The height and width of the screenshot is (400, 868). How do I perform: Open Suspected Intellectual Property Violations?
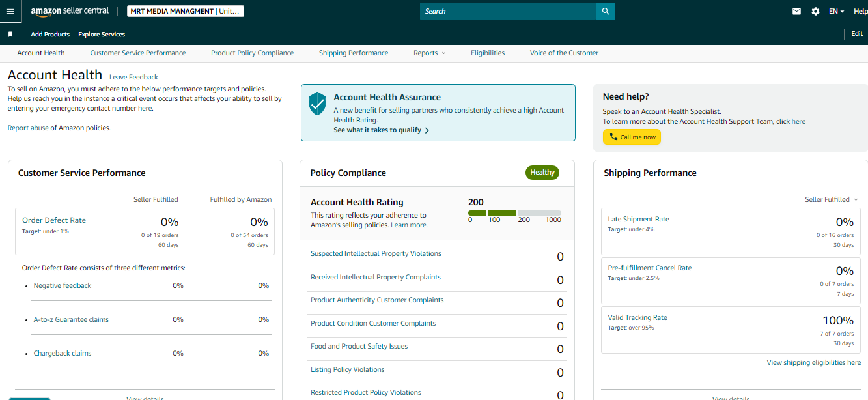point(376,253)
